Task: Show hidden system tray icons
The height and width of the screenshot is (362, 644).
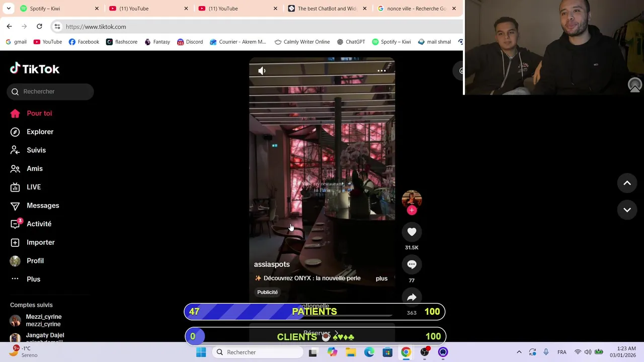Action: click(x=519, y=352)
